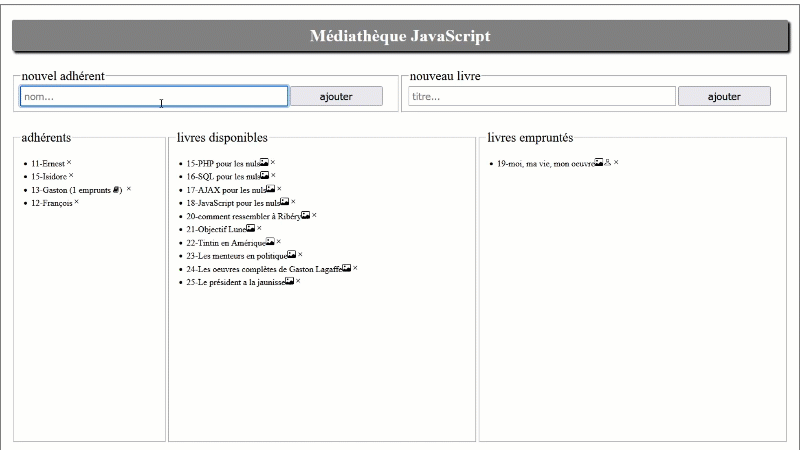This screenshot has height=450, width=800.
Task: Remove member François using the × mark
Action: click(76, 202)
